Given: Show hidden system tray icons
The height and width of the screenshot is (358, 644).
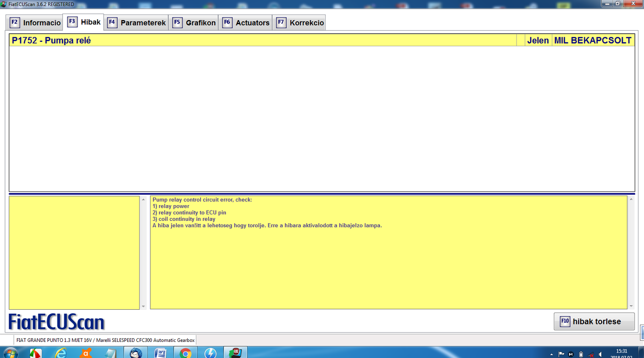Looking at the screenshot, I should pos(552,354).
